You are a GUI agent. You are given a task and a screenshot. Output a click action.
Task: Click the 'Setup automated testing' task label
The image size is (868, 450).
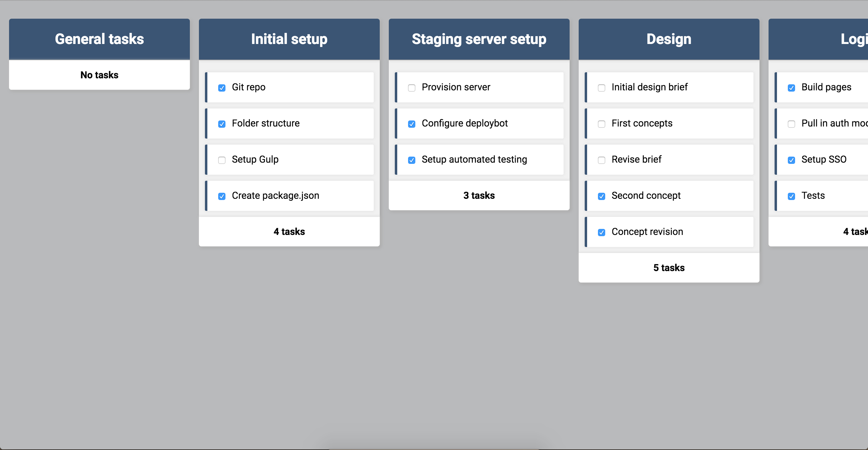[x=474, y=160]
